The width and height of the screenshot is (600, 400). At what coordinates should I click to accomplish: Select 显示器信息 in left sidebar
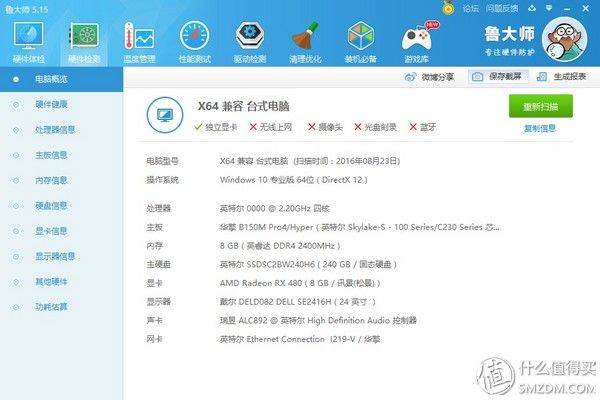[x=61, y=256]
